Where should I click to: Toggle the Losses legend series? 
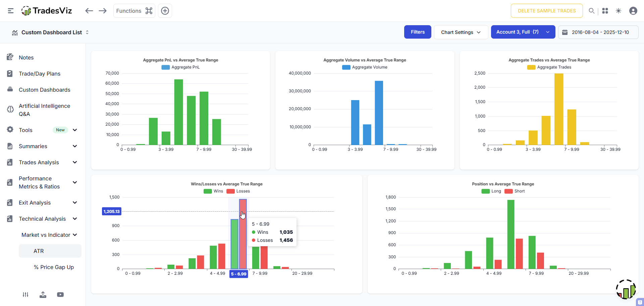click(238, 191)
